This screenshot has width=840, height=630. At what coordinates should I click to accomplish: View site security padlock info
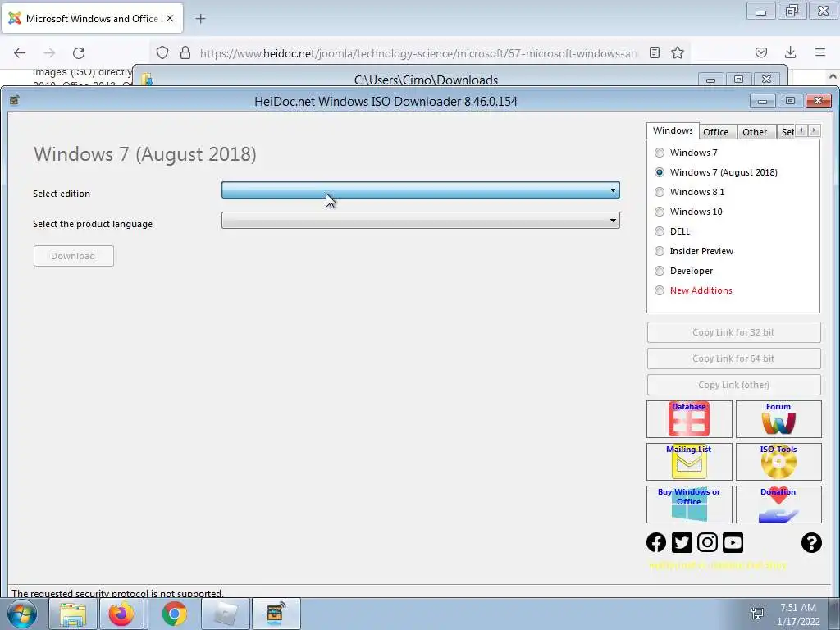tap(185, 52)
